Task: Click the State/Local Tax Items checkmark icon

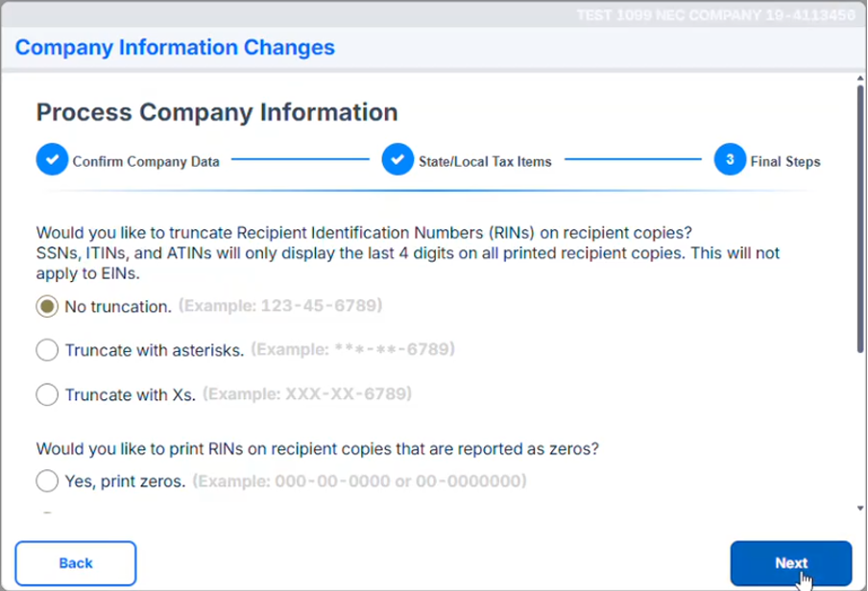Action: tap(398, 160)
